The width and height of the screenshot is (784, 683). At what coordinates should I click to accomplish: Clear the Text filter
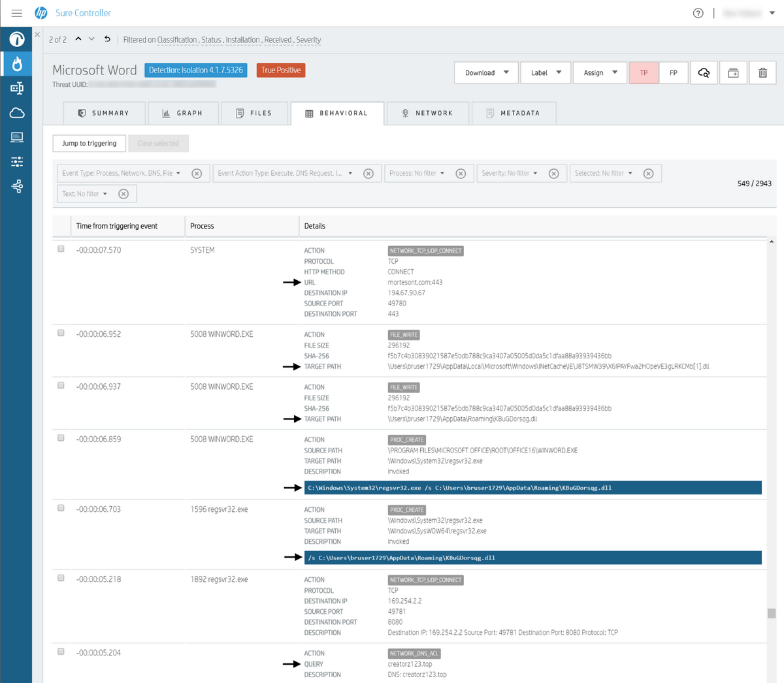[x=123, y=194]
